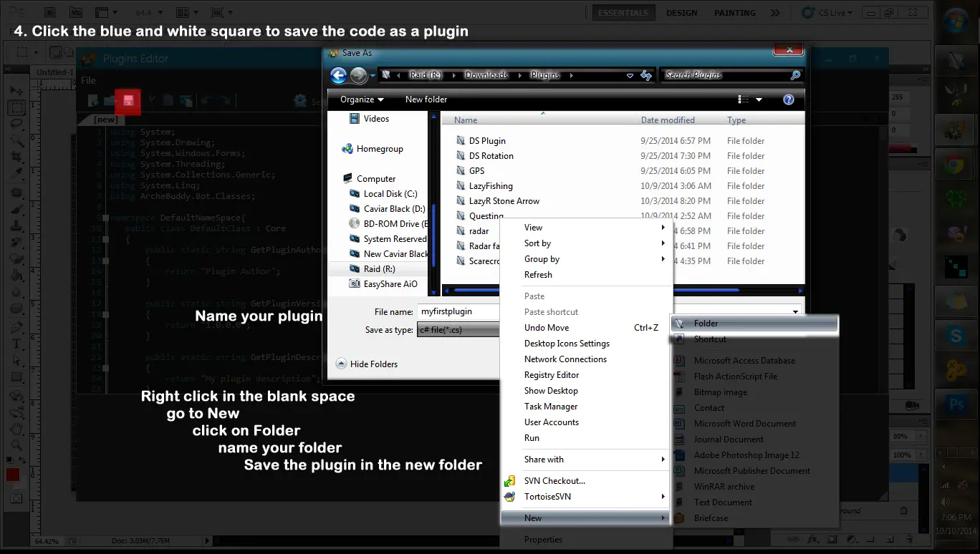Click the red foreground color swatch
Screen dimensions: 980x554
pyautogui.click(x=13, y=475)
